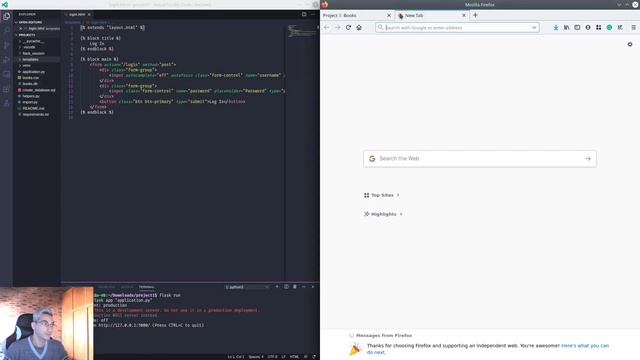Open Extensions view in VS Code activity bar
Viewport: 640px width, 360px height.
(6, 89)
